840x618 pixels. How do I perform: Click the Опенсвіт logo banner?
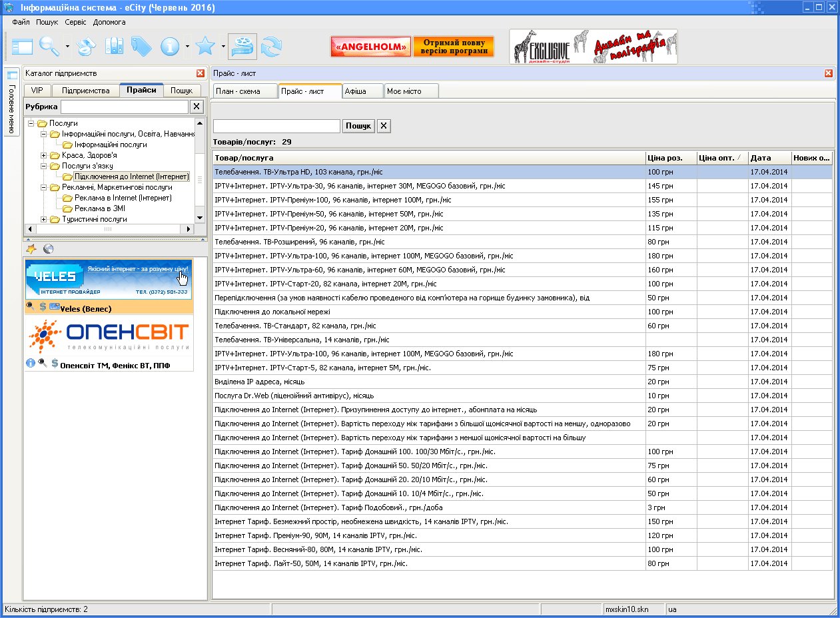point(109,336)
